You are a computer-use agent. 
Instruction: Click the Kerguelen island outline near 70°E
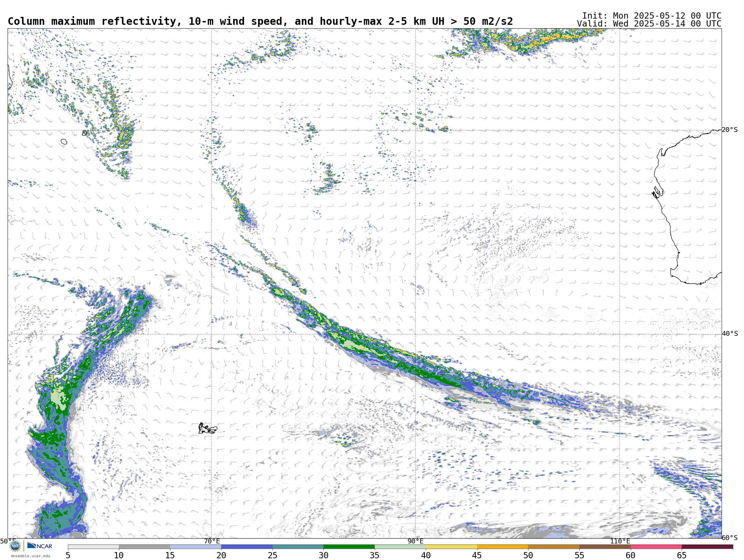[208, 428]
